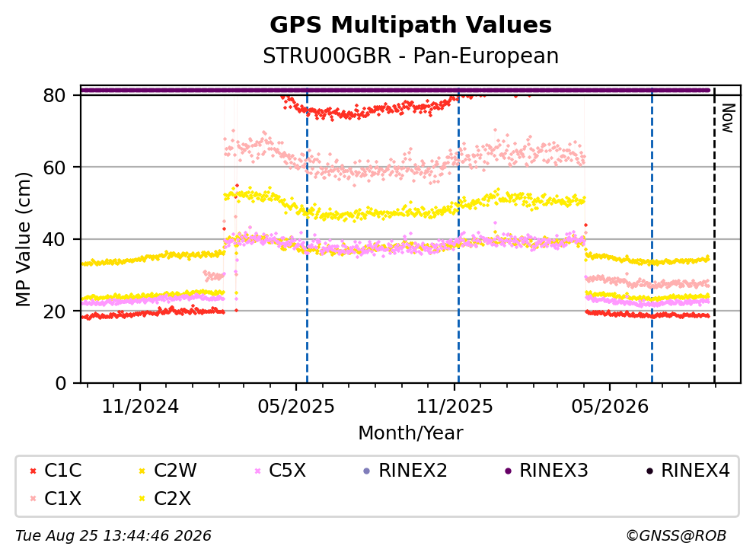Image resolution: width=756 pixels, height=559 pixels.
Task: Click the C1C red legend marker
Action: (33, 471)
